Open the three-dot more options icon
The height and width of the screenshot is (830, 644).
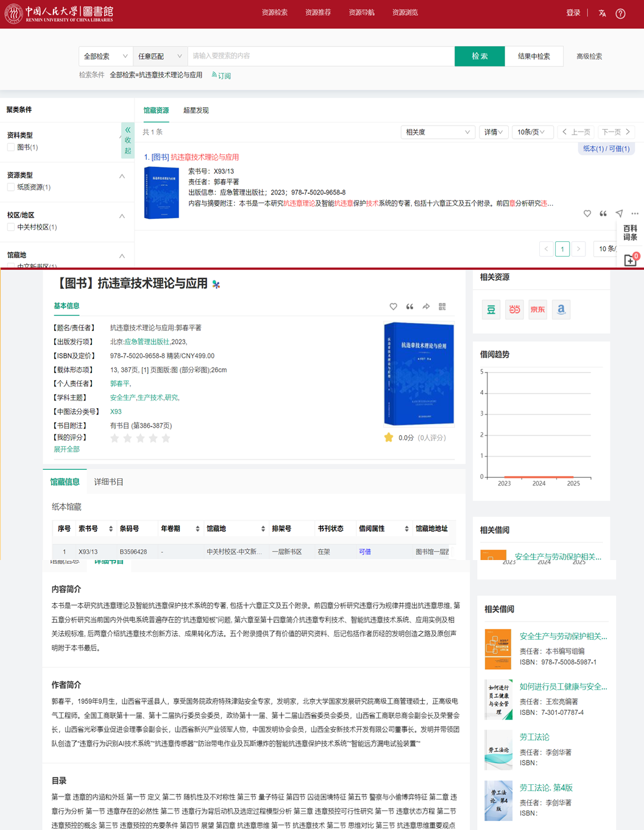(x=635, y=213)
